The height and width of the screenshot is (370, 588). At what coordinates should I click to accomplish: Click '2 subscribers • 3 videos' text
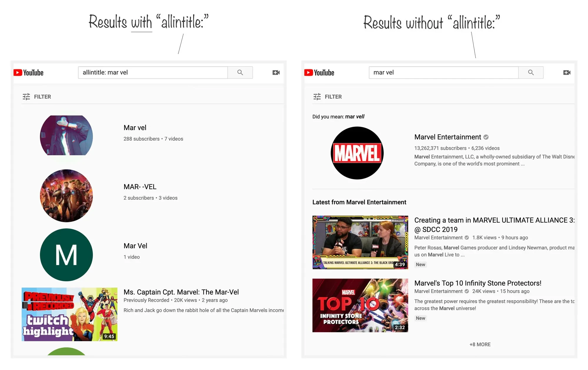click(x=151, y=198)
